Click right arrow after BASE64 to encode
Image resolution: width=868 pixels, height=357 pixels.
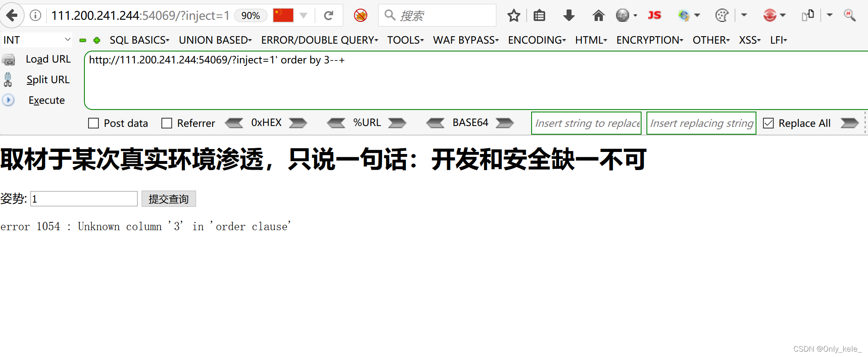pos(504,123)
